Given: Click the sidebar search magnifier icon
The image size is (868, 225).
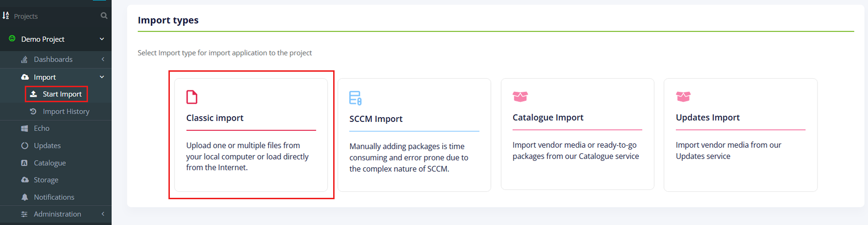Looking at the screenshot, I should point(104,16).
